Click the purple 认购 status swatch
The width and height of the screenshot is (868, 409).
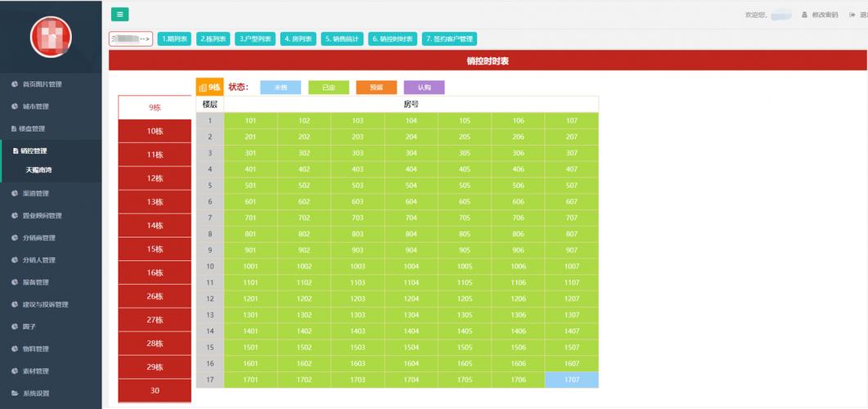tap(424, 88)
